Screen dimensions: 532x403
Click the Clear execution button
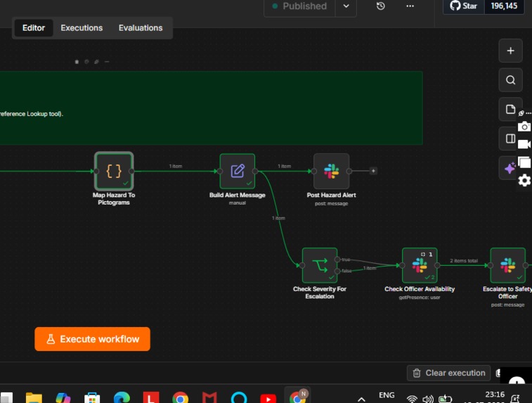pyautogui.click(x=448, y=373)
